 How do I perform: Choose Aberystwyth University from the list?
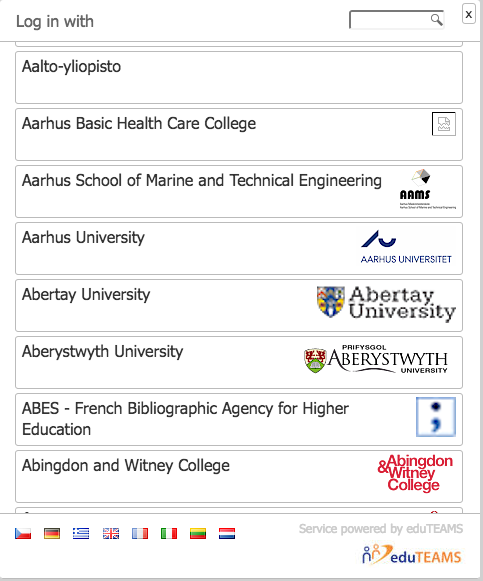click(x=239, y=363)
